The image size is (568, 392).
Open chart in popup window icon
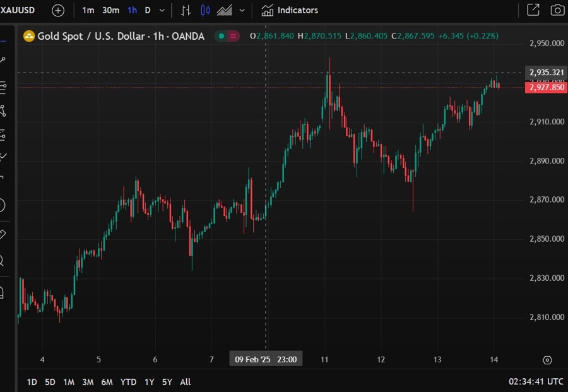pyautogui.click(x=533, y=9)
